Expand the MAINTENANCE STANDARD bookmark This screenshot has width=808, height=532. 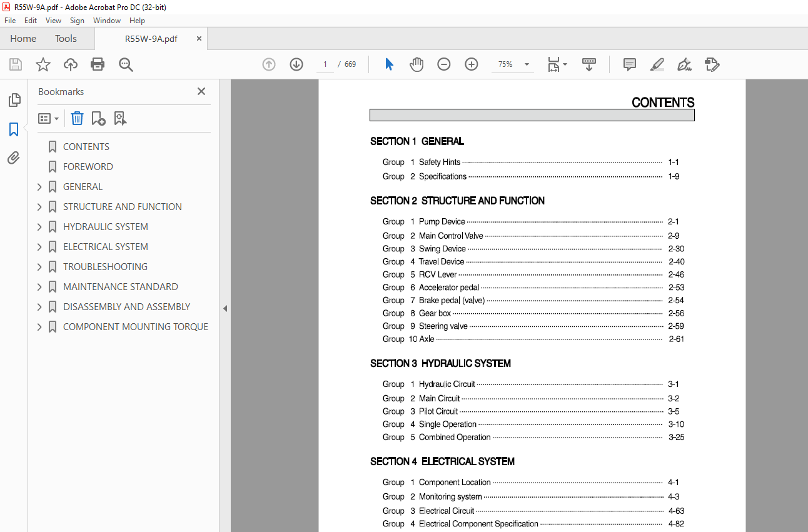click(x=39, y=287)
